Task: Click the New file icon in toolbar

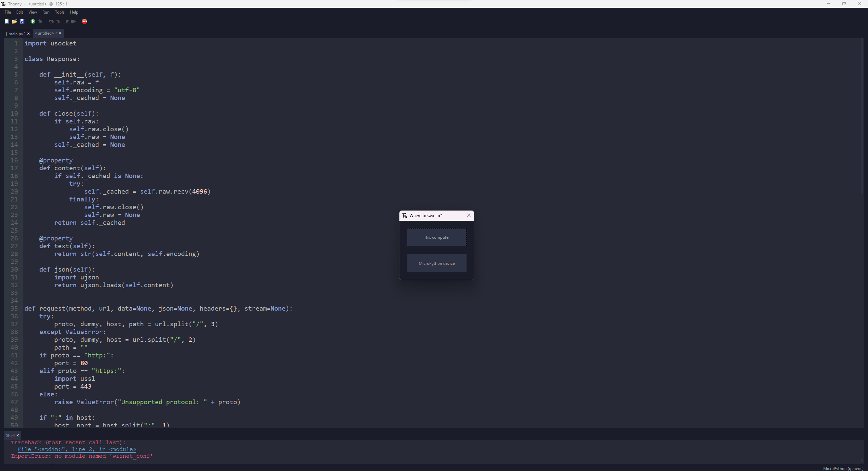Action: (x=6, y=21)
